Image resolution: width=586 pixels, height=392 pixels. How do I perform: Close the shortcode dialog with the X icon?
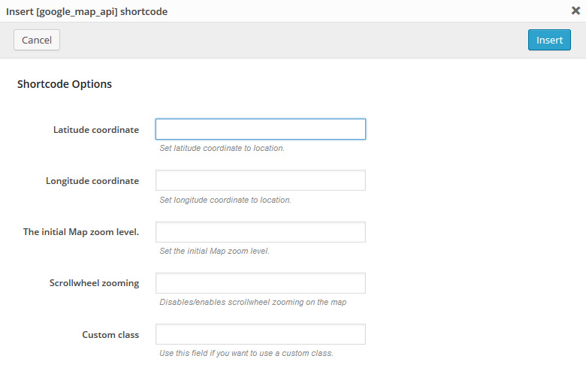click(575, 11)
